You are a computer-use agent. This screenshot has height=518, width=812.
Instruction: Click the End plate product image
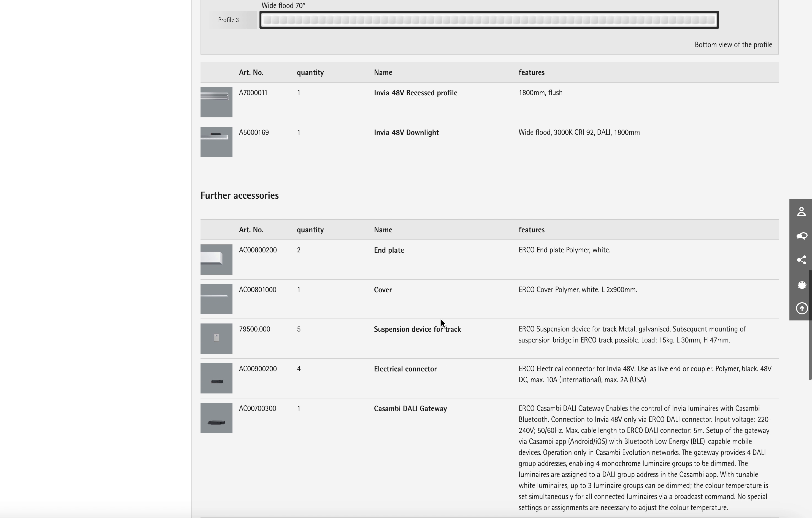tap(216, 259)
